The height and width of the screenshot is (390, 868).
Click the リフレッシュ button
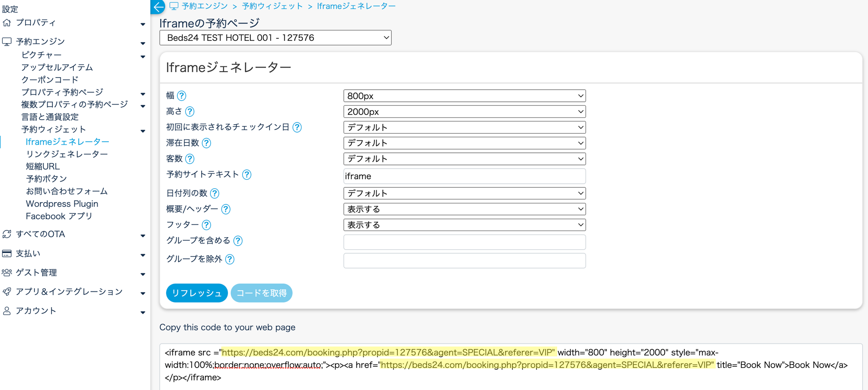197,293
